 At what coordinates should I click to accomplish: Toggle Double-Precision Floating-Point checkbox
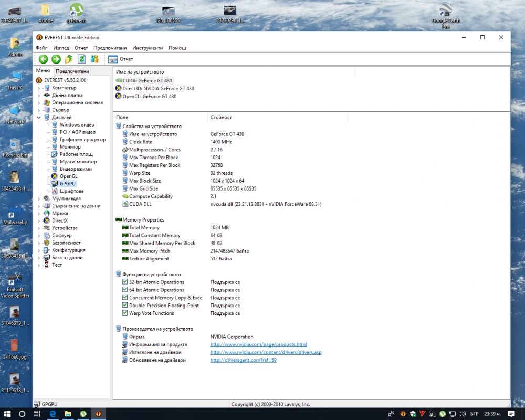tap(125, 306)
